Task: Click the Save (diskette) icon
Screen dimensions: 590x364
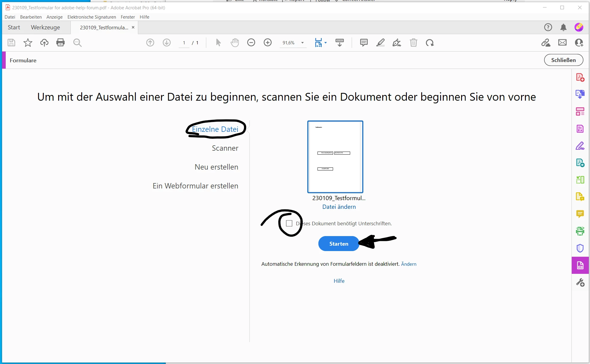Action: [x=11, y=43]
